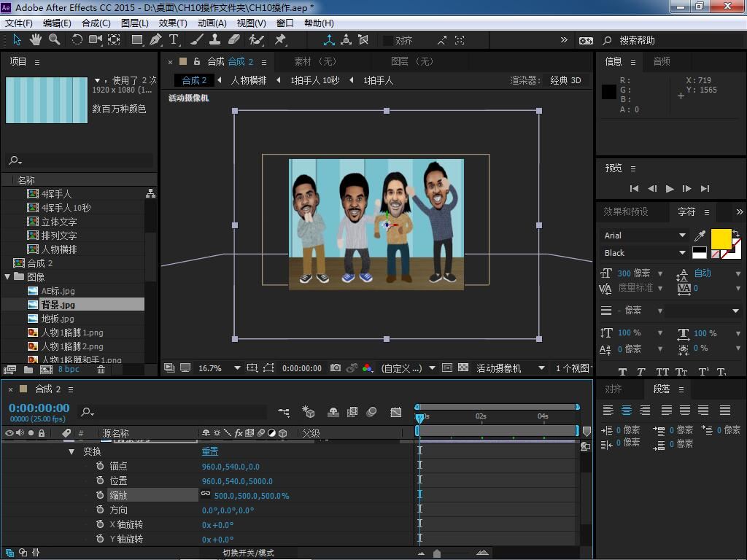This screenshot has height=560, width=747.
Task: Select the Zoom magnifier tool
Action: coord(54,39)
